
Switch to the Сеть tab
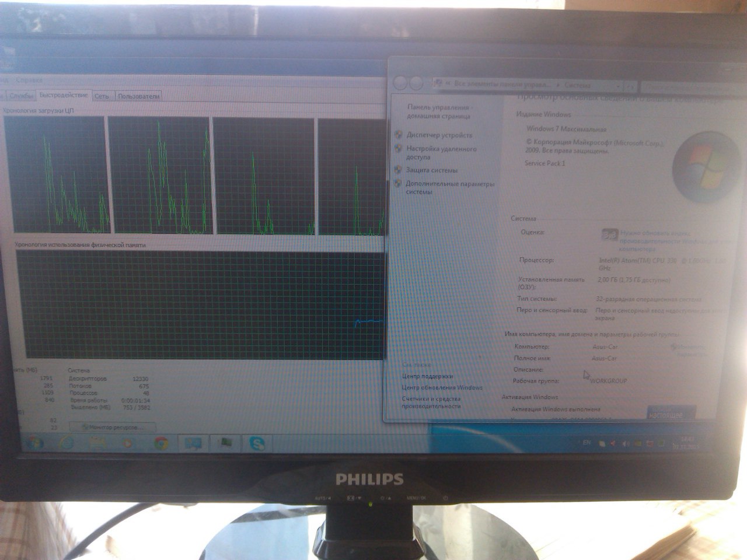(102, 96)
